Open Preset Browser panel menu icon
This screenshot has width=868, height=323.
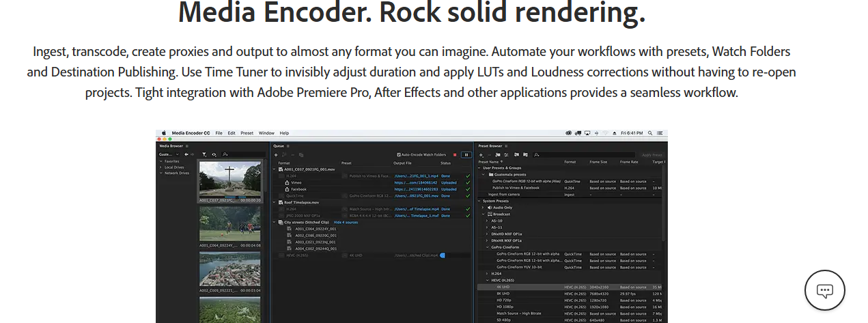click(x=506, y=146)
